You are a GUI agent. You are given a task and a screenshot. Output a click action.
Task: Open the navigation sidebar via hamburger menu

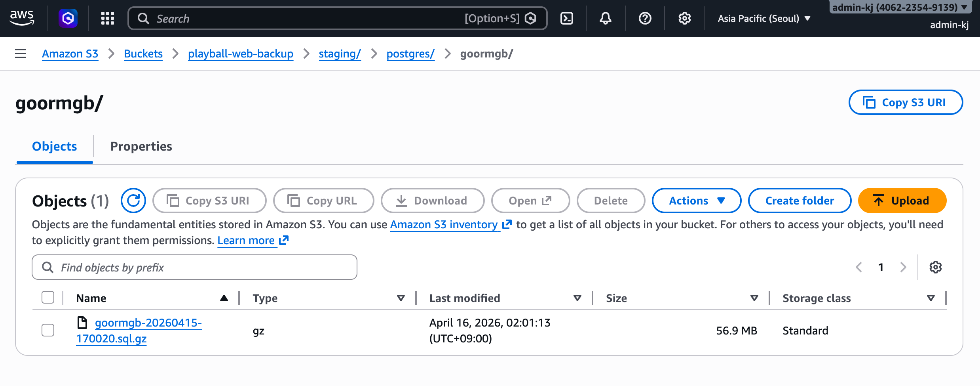point(20,54)
